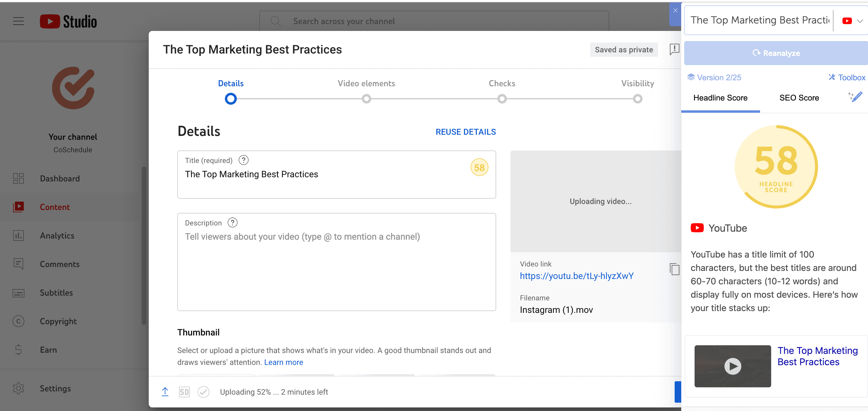Viewport: 868px width, 411px height.
Task: Open Analytics from the sidebar
Action: [57, 235]
